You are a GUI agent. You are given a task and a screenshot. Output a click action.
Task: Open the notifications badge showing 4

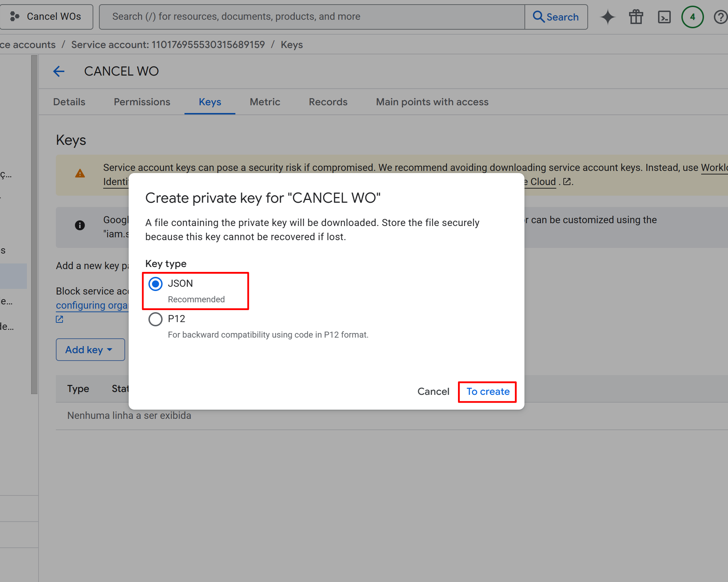pos(692,17)
